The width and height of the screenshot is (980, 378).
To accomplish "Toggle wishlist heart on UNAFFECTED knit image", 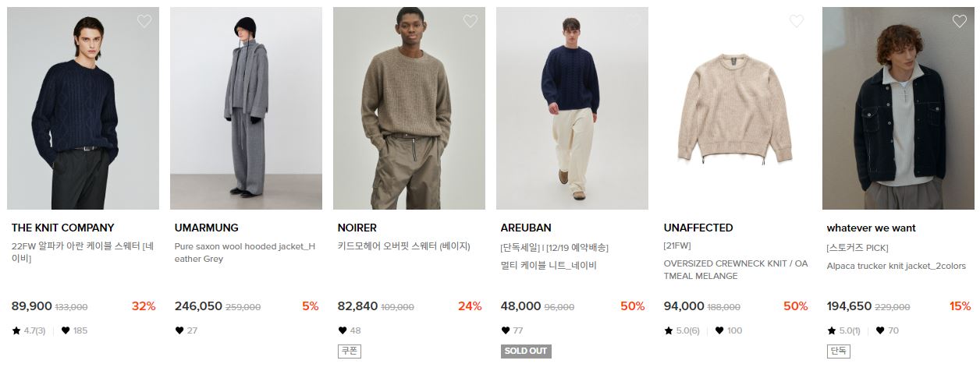I will [797, 21].
